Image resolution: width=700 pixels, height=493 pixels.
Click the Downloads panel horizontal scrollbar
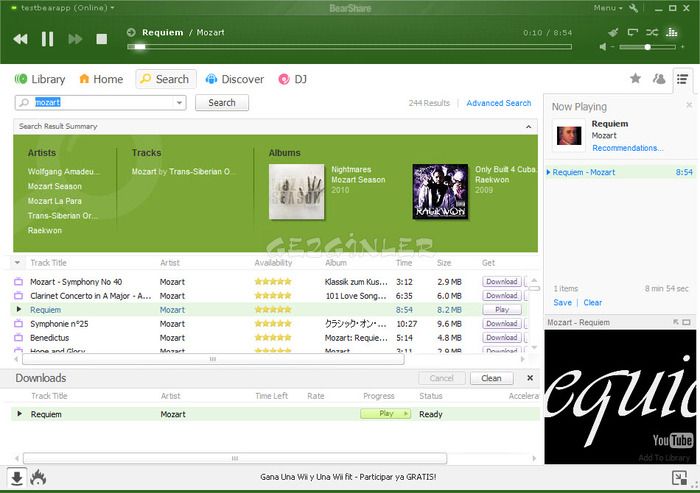point(235,458)
